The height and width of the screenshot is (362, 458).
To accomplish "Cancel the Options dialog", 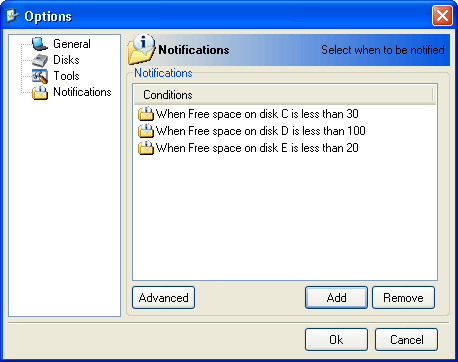I will [406, 339].
